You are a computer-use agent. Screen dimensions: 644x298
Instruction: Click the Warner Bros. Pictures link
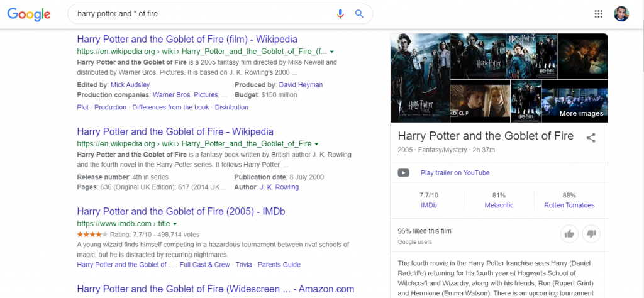click(x=186, y=95)
